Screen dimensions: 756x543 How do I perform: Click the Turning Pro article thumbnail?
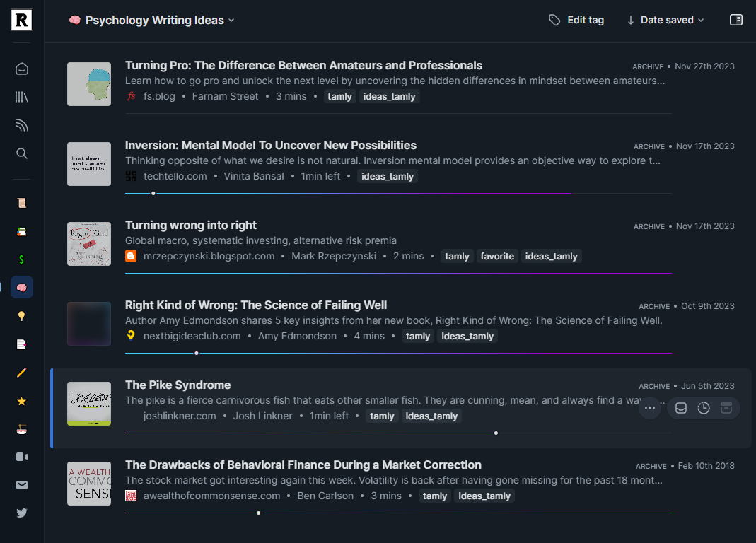pos(89,84)
